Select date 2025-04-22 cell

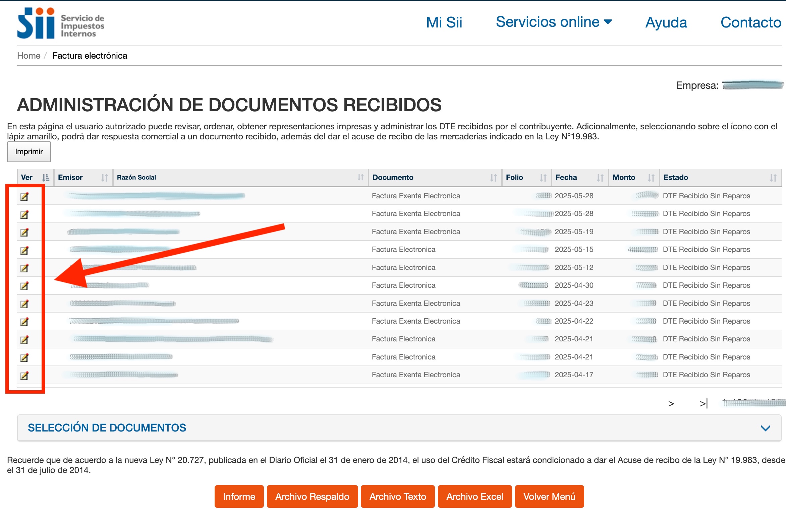(574, 321)
